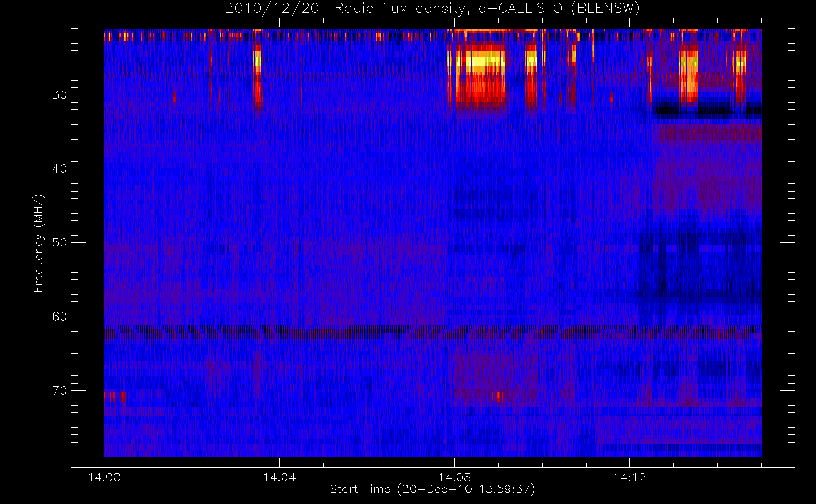Click the time tick label '14:04'

pos(279,477)
